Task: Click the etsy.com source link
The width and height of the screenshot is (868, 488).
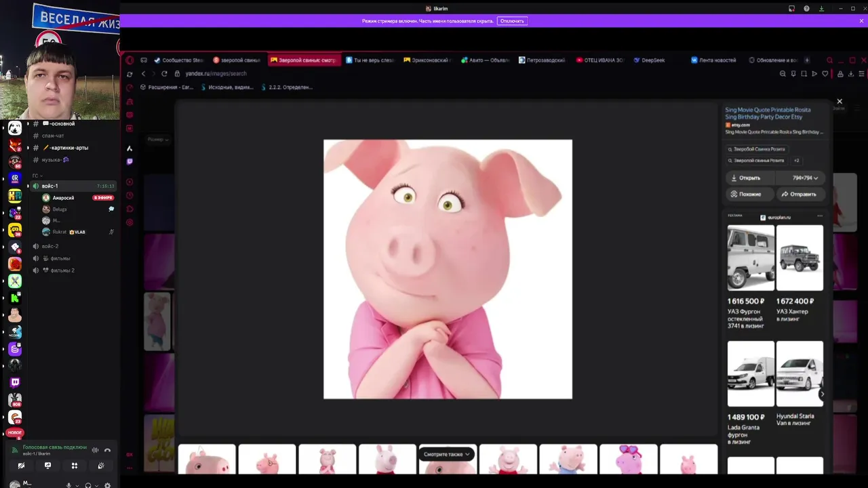Action: pos(738,125)
